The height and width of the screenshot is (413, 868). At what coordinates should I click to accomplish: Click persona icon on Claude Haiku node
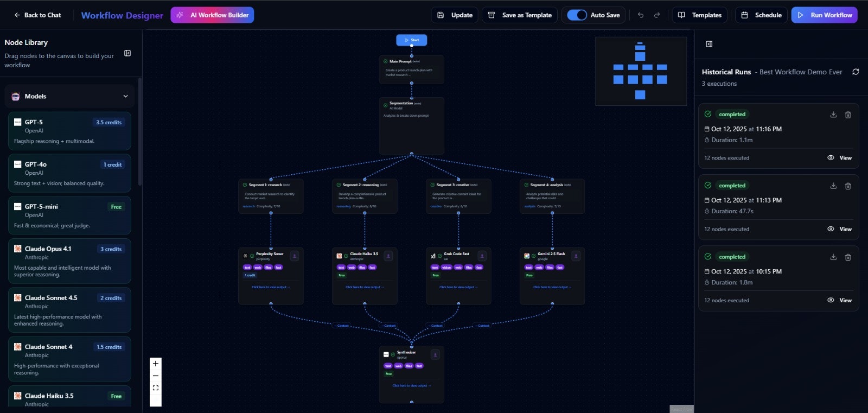click(388, 256)
